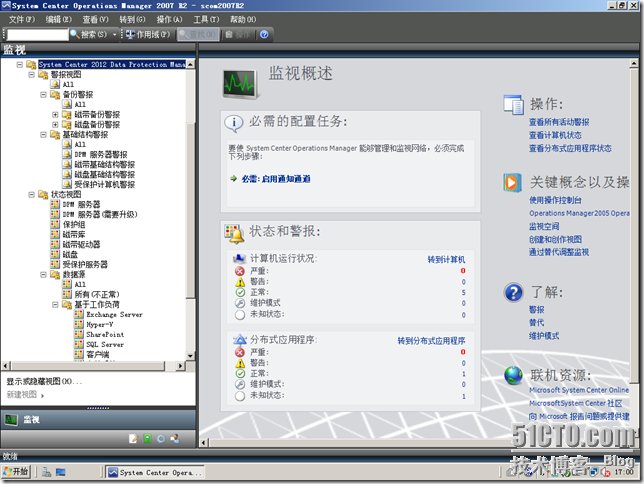Open the 工具 menu

click(x=206, y=19)
